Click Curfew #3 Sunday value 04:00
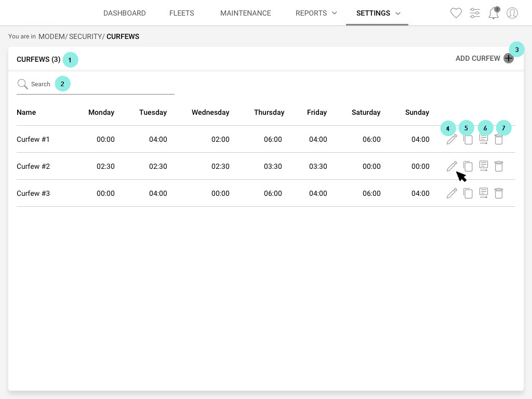Screen dimensions: 532x399 coord(420,193)
